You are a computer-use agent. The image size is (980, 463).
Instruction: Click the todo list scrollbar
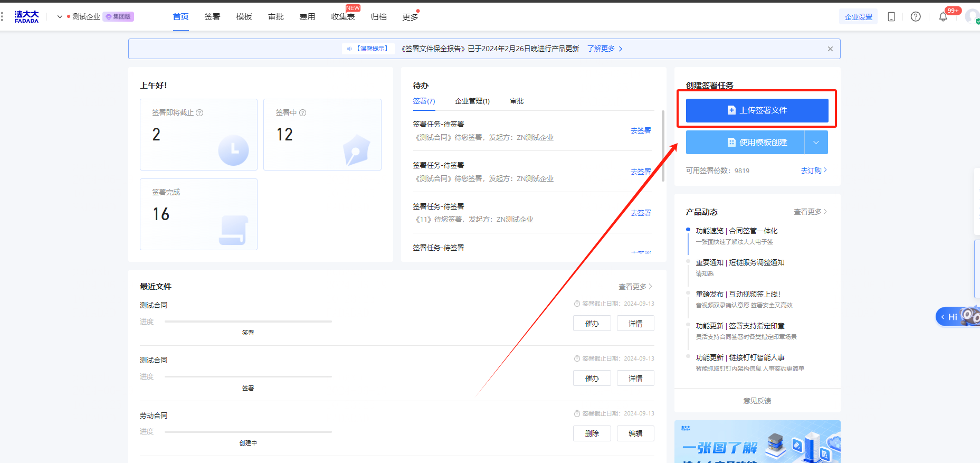click(x=663, y=146)
